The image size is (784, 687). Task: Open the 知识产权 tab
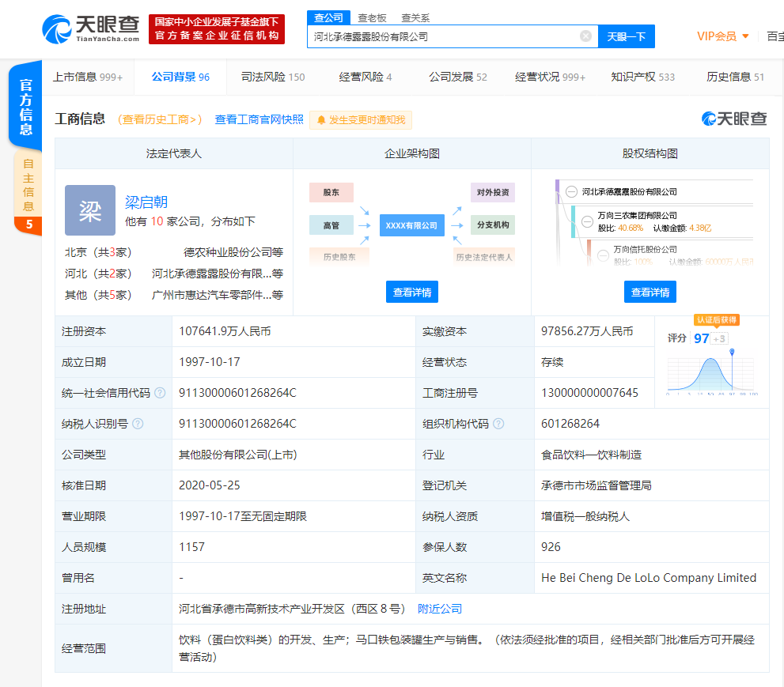click(643, 77)
